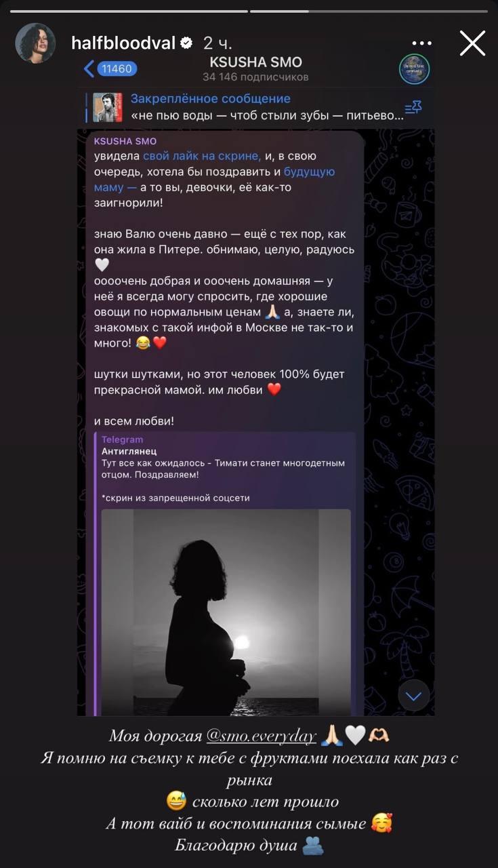Open the KSUSHA SMO channel title
498x868 pixels.
coord(255,62)
